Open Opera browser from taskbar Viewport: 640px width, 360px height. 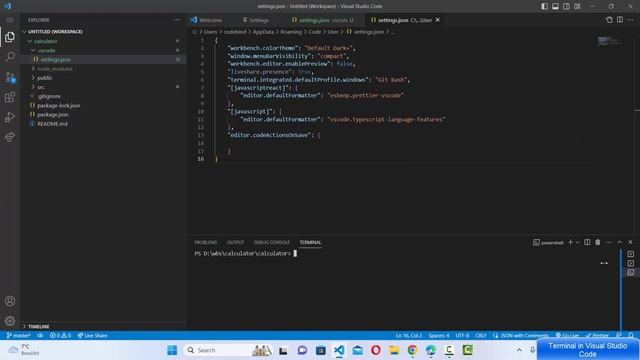point(376,350)
